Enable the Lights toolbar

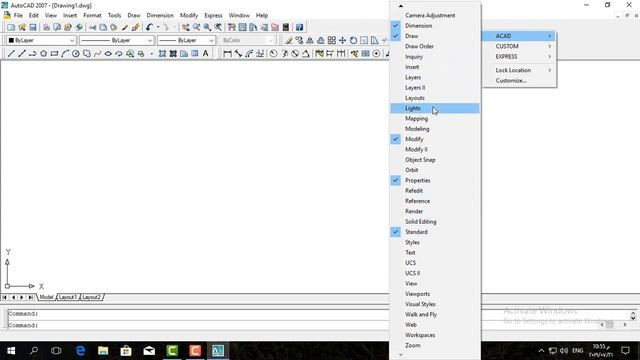(435, 108)
